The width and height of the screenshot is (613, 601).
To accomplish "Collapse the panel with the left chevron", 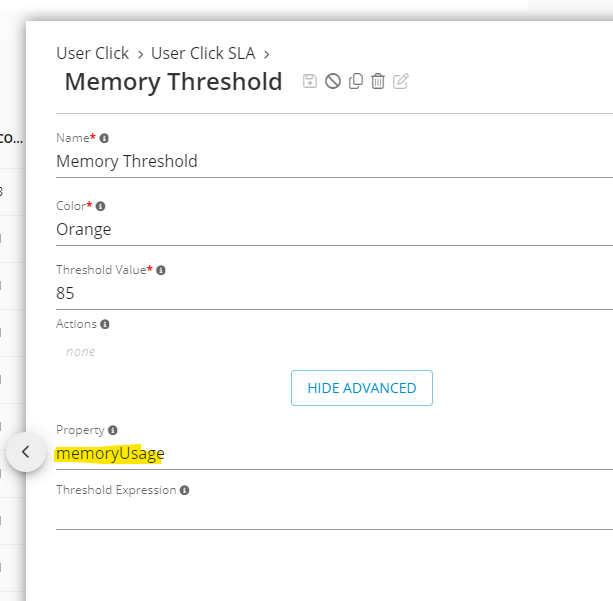I will pos(26,451).
